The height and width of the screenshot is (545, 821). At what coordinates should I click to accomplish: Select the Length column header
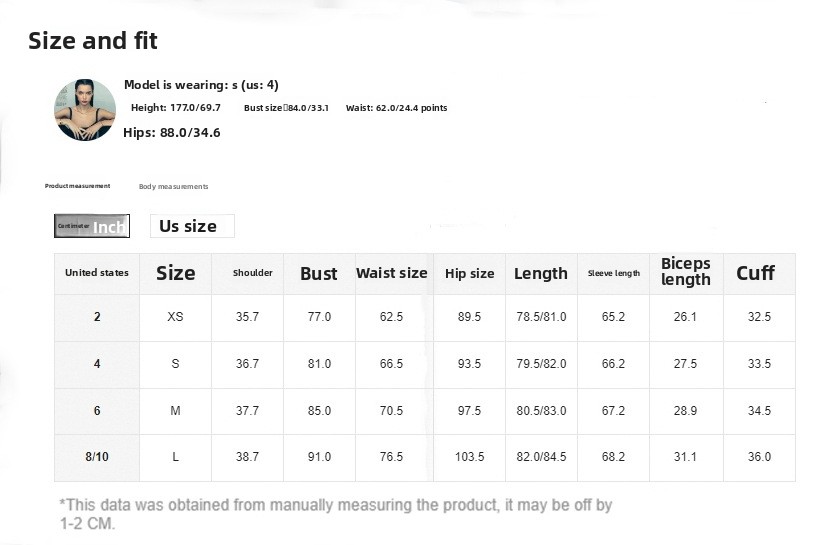click(541, 273)
